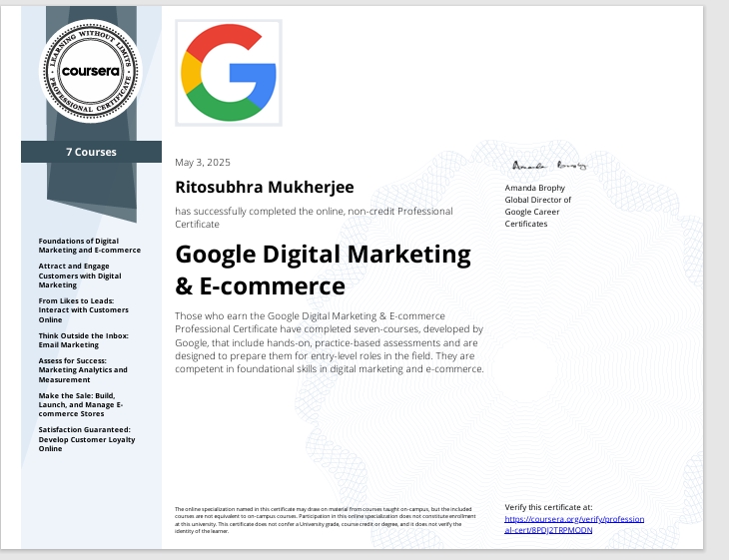
Task: Click 'Verify this certificate at:' label
Action: coord(548,507)
